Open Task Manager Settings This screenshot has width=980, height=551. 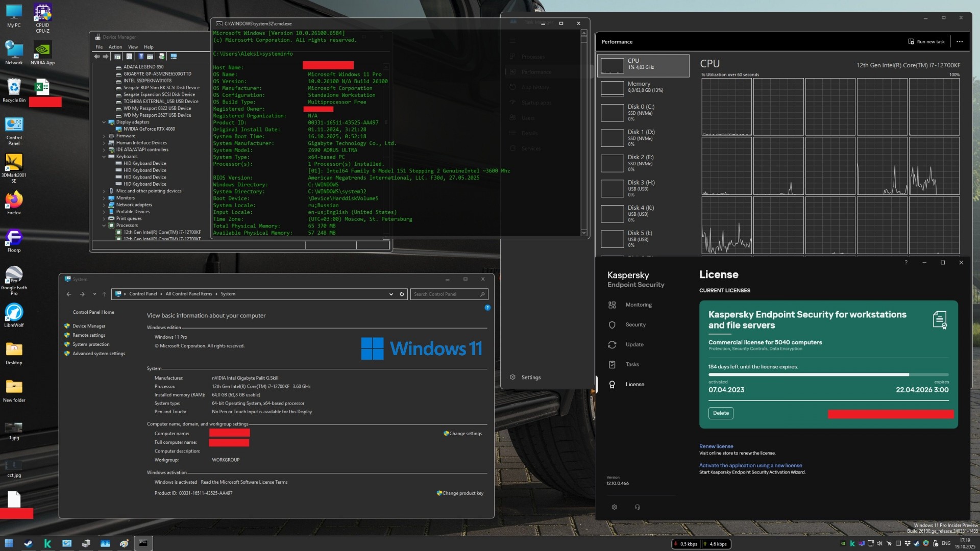pos(525,378)
